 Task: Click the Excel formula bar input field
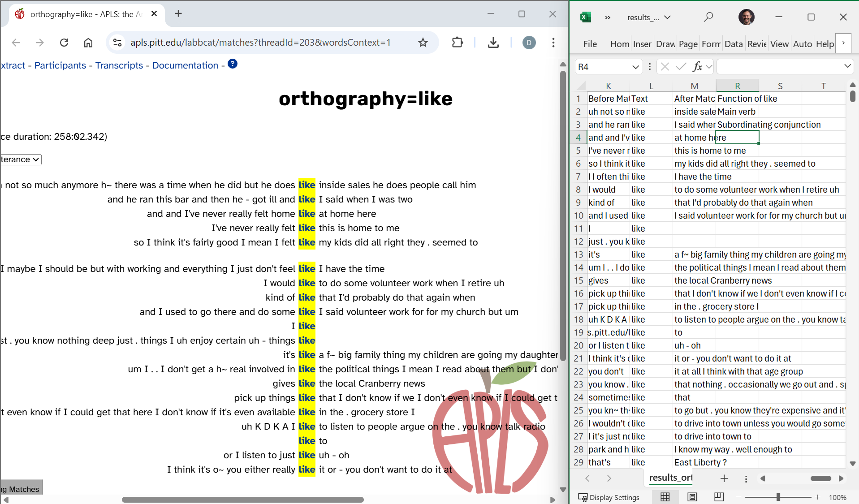[x=780, y=67]
